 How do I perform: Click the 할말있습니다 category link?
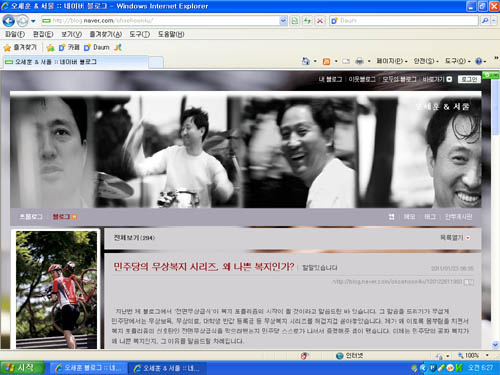[x=320, y=268]
